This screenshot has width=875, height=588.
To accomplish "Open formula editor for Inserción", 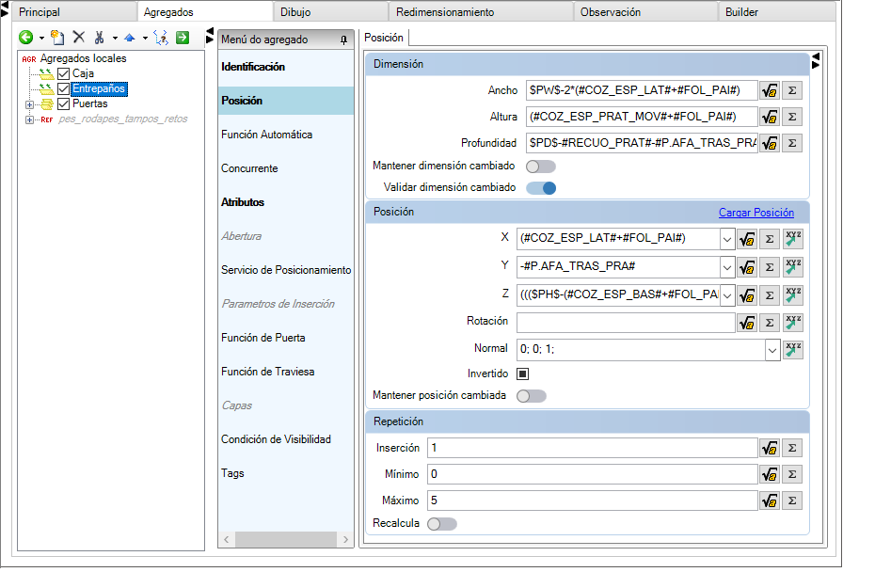I will (770, 448).
